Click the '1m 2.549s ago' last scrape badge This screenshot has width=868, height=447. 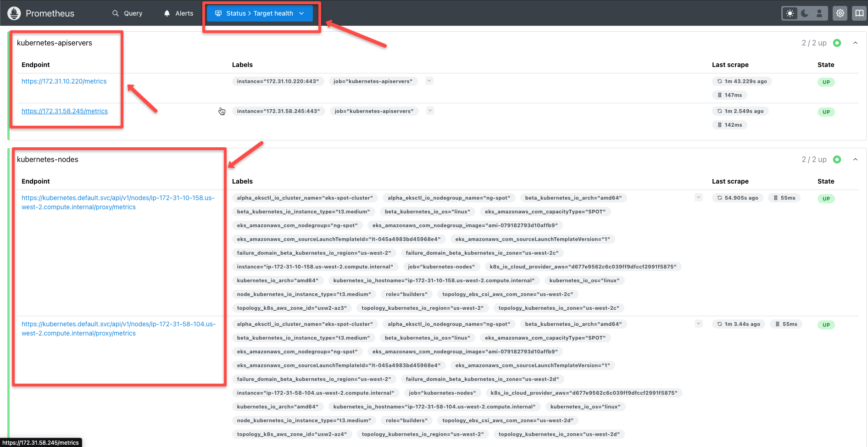pos(740,111)
